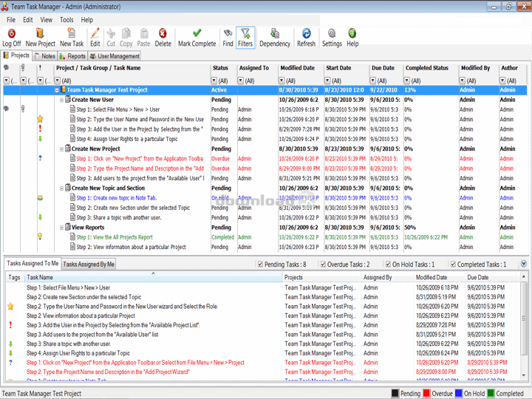Open the Status column filter dropdown
Image resolution: width=532 pixels, height=399 pixels.
(214, 81)
